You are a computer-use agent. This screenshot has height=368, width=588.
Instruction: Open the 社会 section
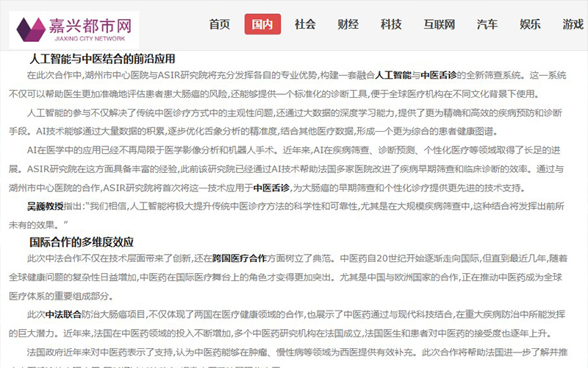tap(305, 24)
